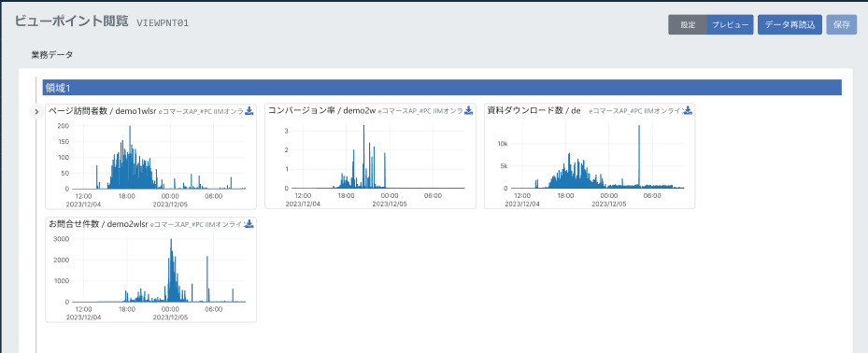The image size is (868, 353).
Task: Download the コンバージョン率 chart data
Action: coord(468,110)
